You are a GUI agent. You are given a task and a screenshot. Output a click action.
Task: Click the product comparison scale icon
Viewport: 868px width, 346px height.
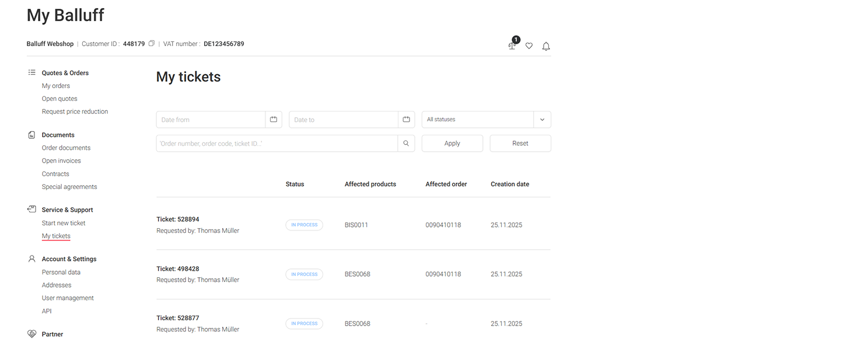(512, 46)
